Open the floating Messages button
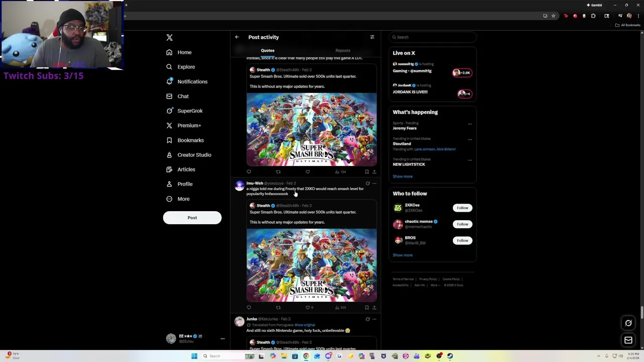644x362 pixels. [628, 340]
